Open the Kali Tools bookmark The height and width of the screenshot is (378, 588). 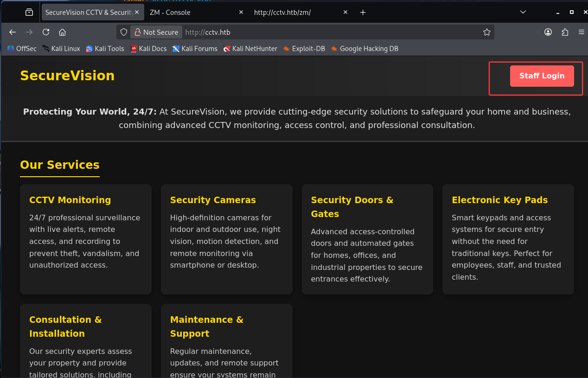click(x=105, y=49)
